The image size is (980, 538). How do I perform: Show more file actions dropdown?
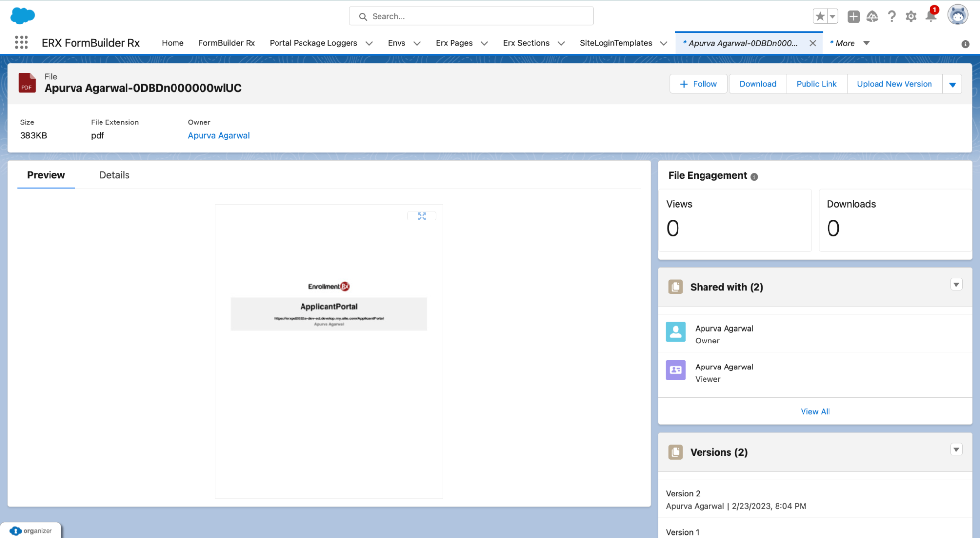[952, 84]
